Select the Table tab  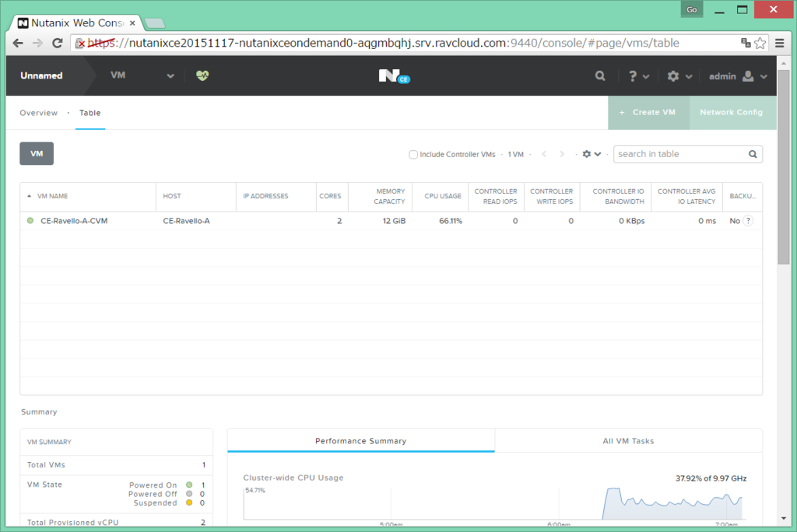tap(90, 113)
